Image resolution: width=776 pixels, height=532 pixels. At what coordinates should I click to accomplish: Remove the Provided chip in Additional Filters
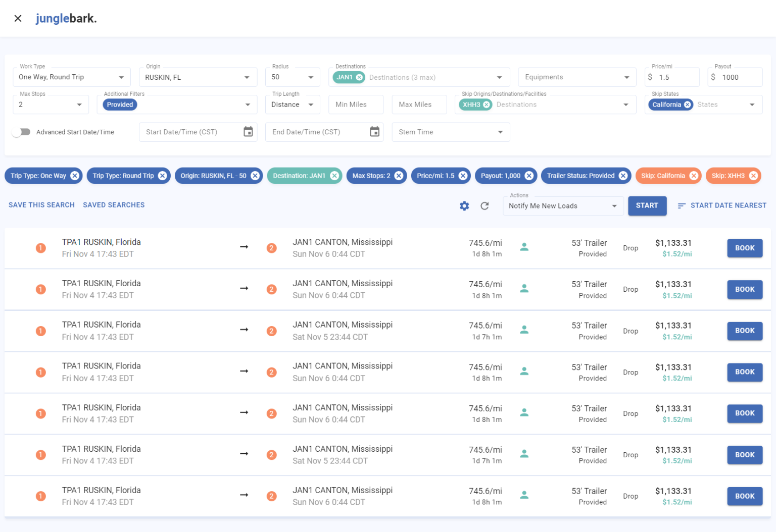tap(120, 104)
